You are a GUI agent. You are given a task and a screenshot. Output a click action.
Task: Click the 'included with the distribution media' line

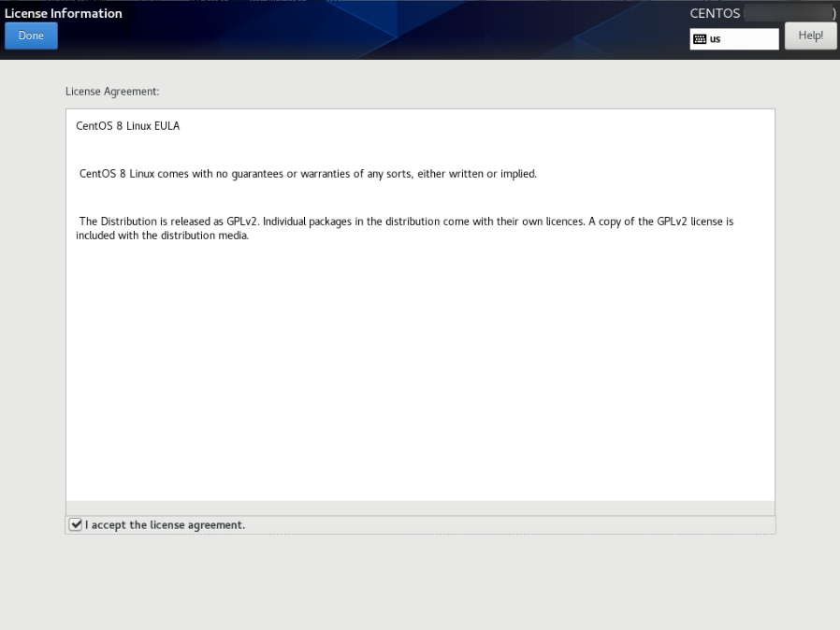[x=163, y=236]
